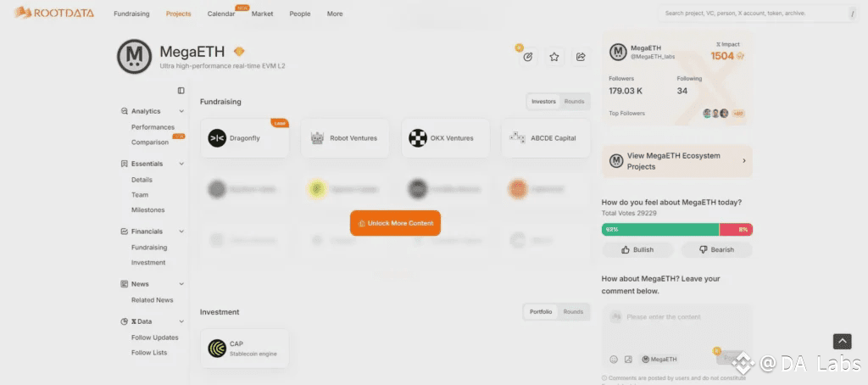Click the star favorite icon for MegaETH
This screenshot has width=868, height=385.
pyautogui.click(x=554, y=57)
